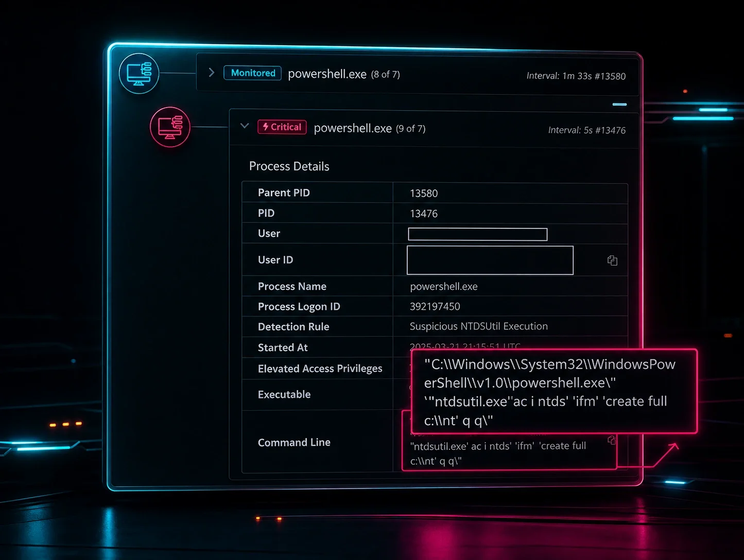The height and width of the screenshot is (560, 744).
Task: Copy the Command Line using its copy icon
Action: tap(612, 440)
